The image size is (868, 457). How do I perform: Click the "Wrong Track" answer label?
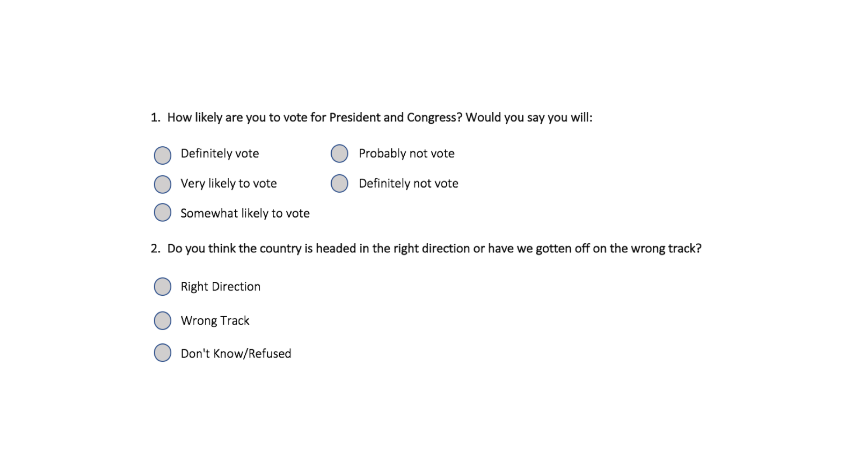click(215, 321)
